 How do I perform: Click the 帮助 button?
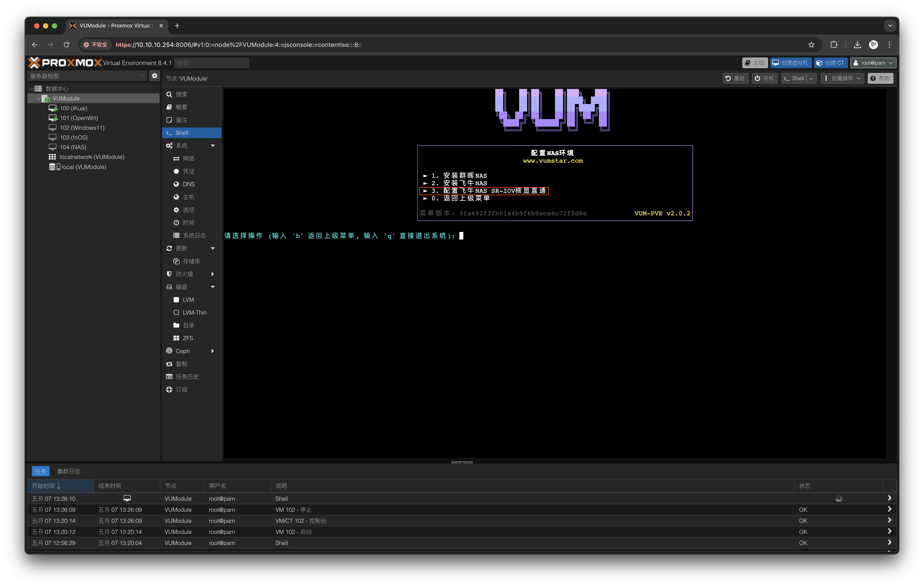880,78
